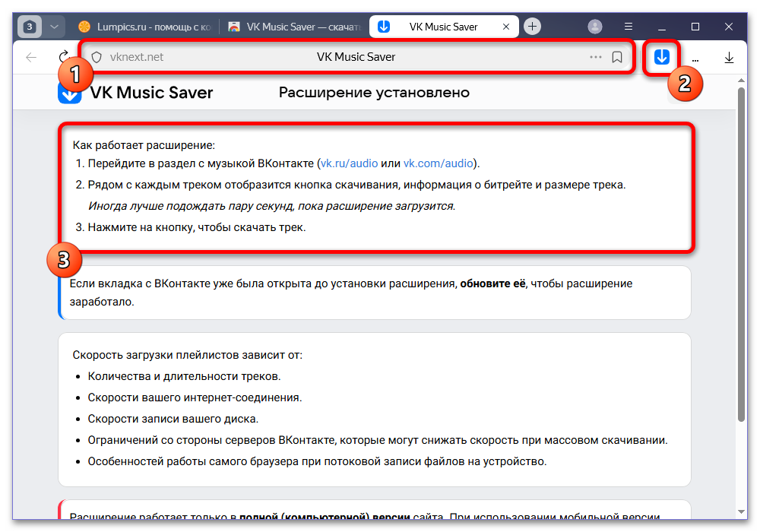The width and height of the screenshot is (760, 532).
Task: Focus the address bar showing vknext.net
Action: pos(356,57)
